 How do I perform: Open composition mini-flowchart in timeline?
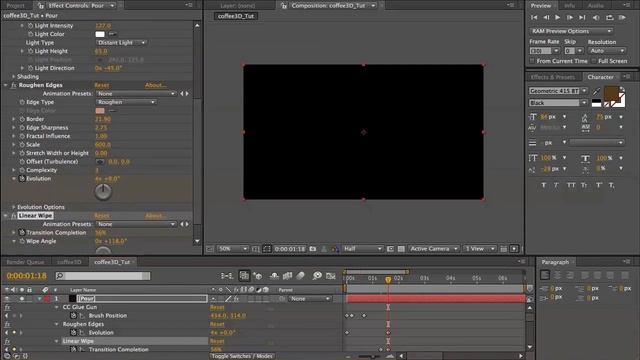point(227,276)
